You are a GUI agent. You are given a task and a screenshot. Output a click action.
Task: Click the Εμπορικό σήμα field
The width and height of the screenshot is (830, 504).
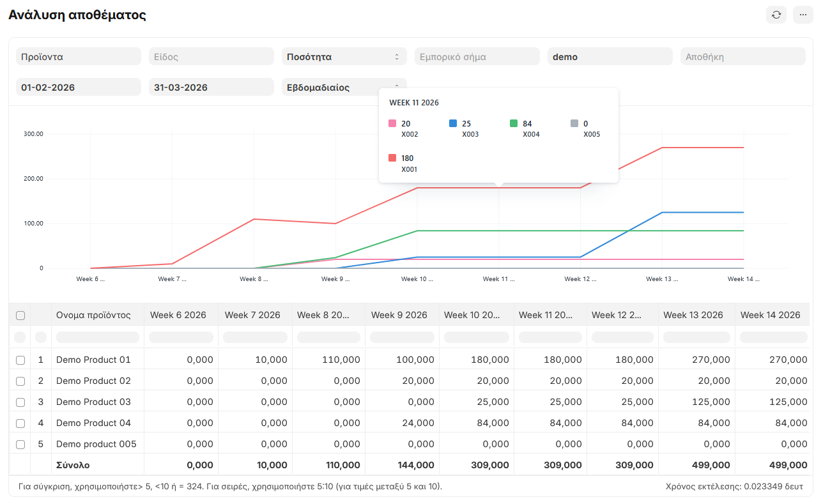click(477, 57)
